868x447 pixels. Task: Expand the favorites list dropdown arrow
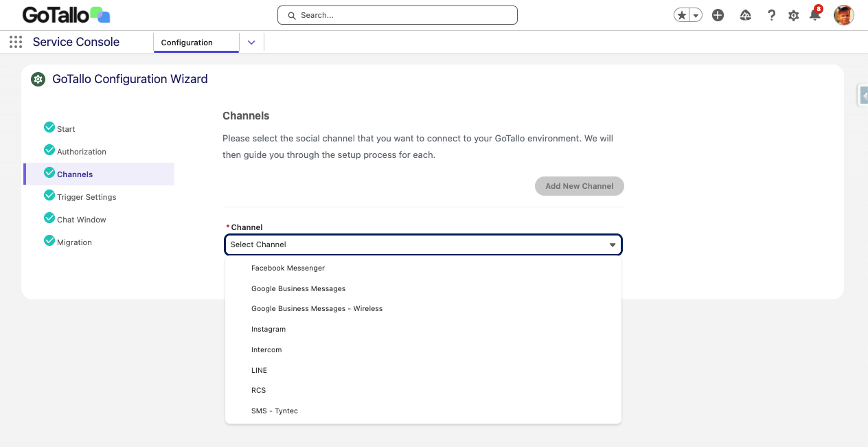click(696, 15)
